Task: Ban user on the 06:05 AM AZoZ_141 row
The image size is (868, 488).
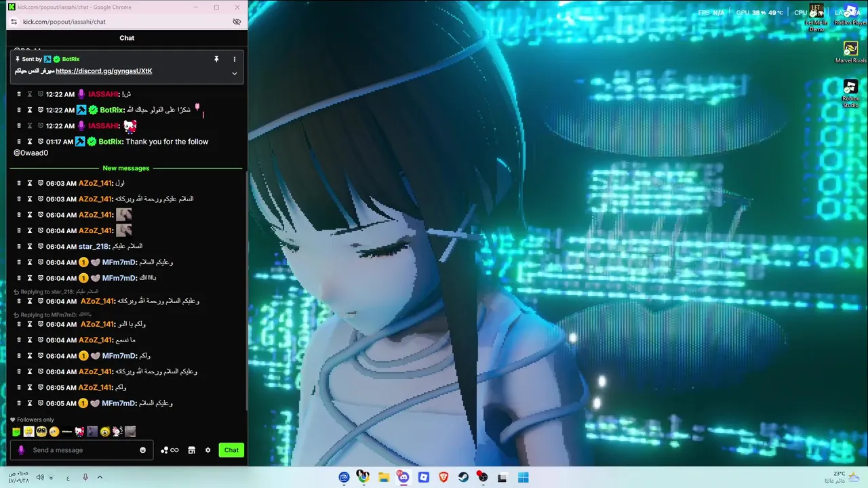Action: pyautogui.click(x=41, y=388)
